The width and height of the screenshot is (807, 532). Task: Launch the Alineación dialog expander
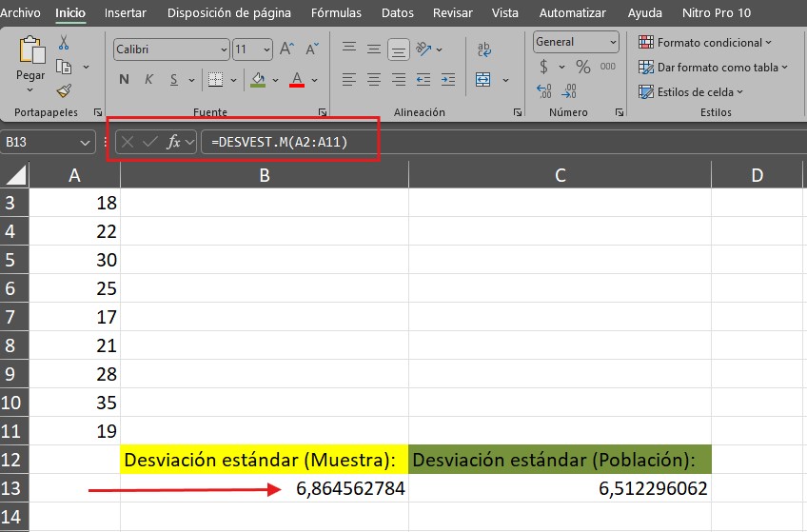(518, 112)
